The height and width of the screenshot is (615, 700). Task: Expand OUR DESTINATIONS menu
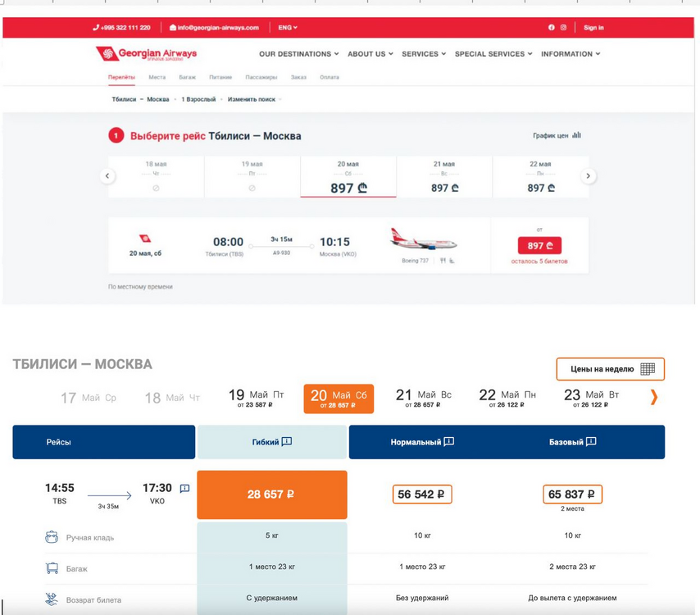pyautogui.click(x=298, y=53)
